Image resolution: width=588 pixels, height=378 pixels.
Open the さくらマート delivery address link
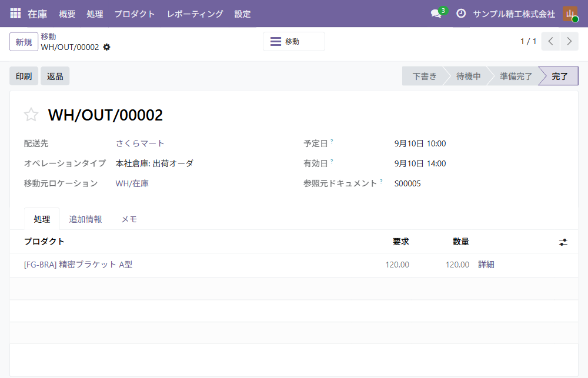(x=140, y=143)
